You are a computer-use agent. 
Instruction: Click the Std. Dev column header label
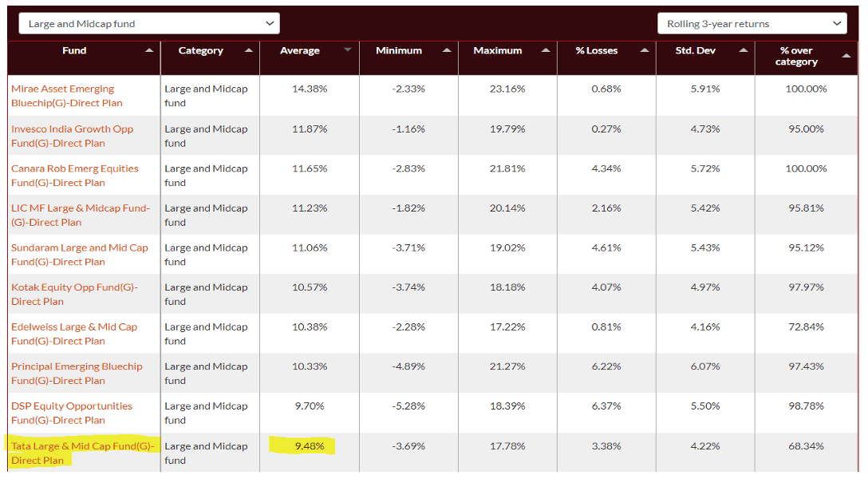pyautogui.click(x=696, y=50)
